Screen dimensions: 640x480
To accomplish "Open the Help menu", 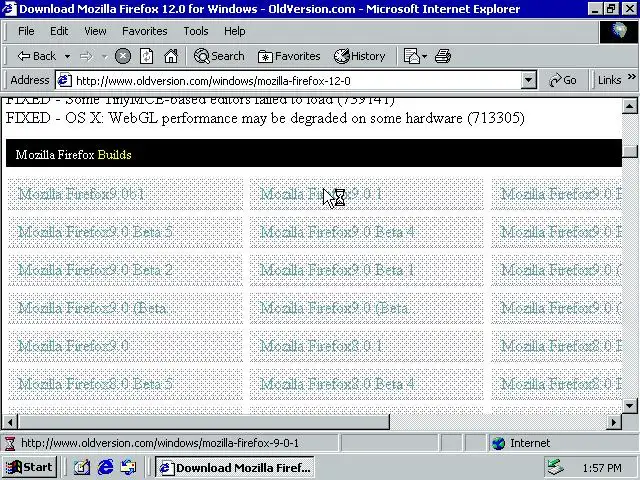I will (x=235, y=31).
